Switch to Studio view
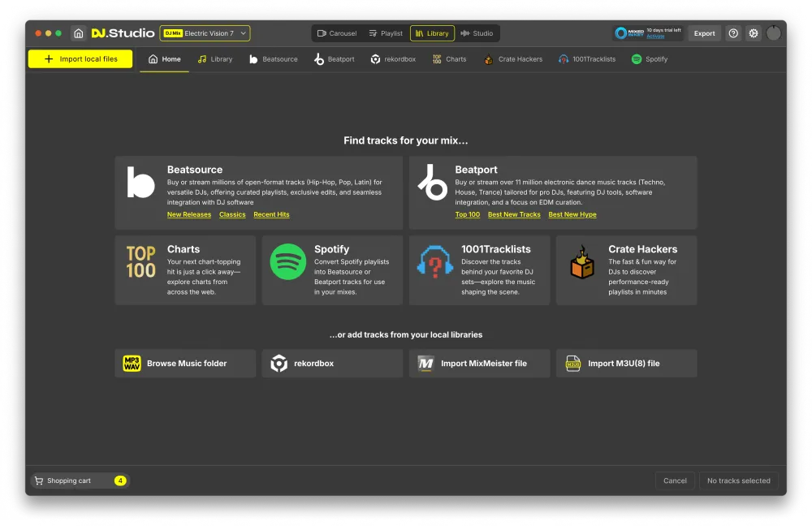The height and width of the screenshot is (526, 812). coord(477,33)
